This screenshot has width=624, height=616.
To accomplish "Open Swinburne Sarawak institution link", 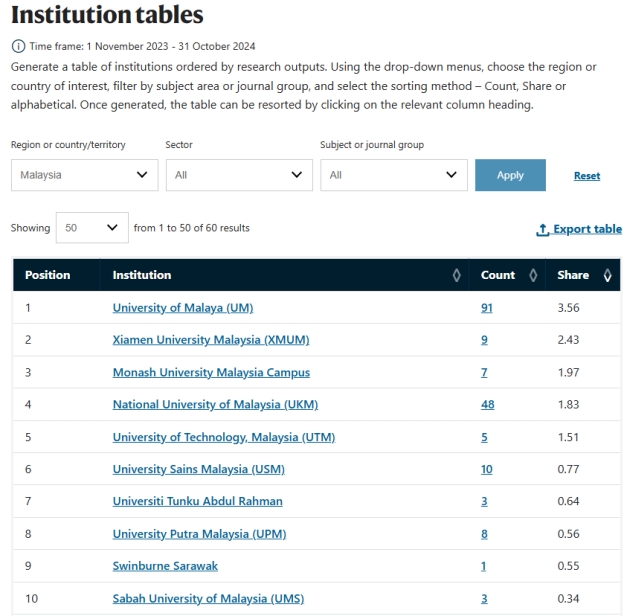I will click(165, 566).
